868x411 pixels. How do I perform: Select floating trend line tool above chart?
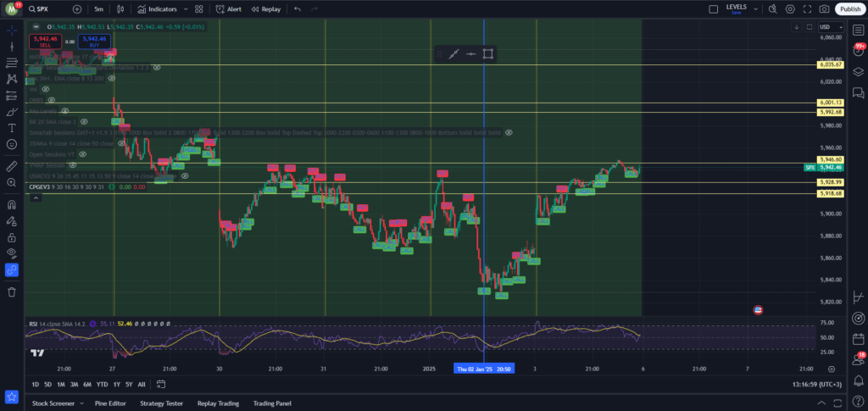pyautogui.click(x=454, y=53)
